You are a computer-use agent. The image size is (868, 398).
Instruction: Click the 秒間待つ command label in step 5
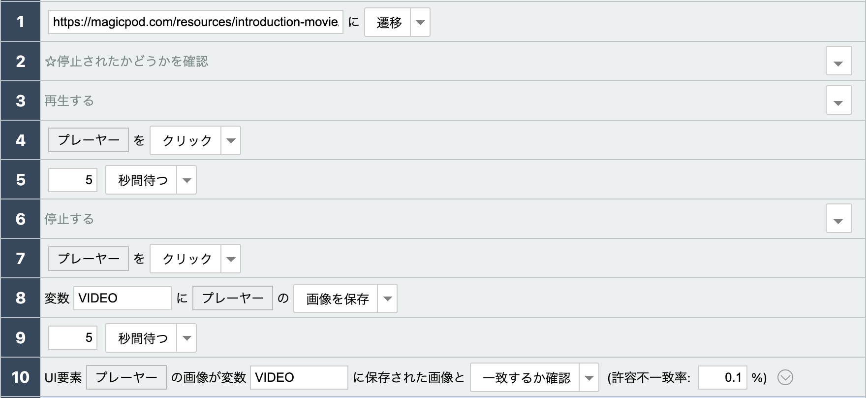coord(142,180)
